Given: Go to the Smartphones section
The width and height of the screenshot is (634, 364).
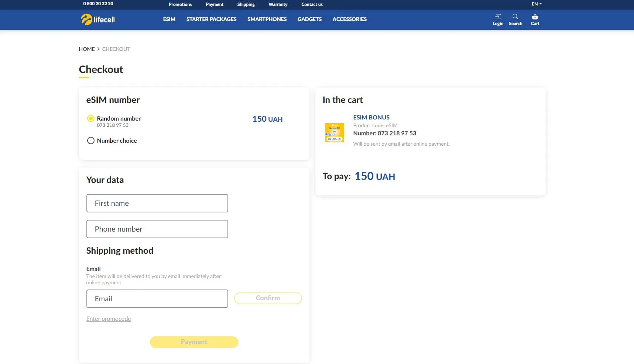Looking at the screenshot, I should 267,19.
